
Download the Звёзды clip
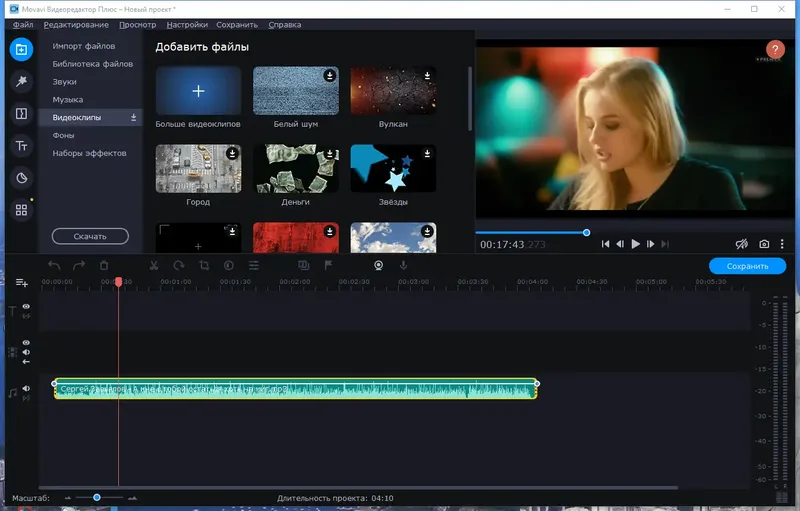pos(427,153)
